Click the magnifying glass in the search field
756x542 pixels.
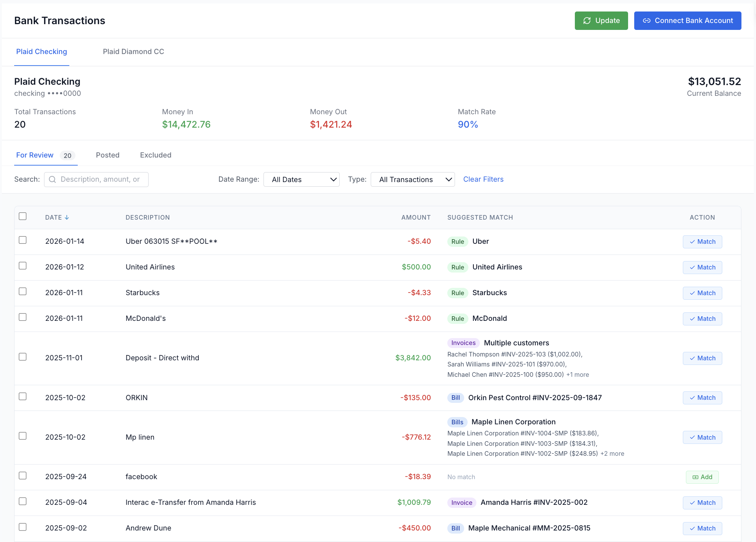click(x=52, y=179)
